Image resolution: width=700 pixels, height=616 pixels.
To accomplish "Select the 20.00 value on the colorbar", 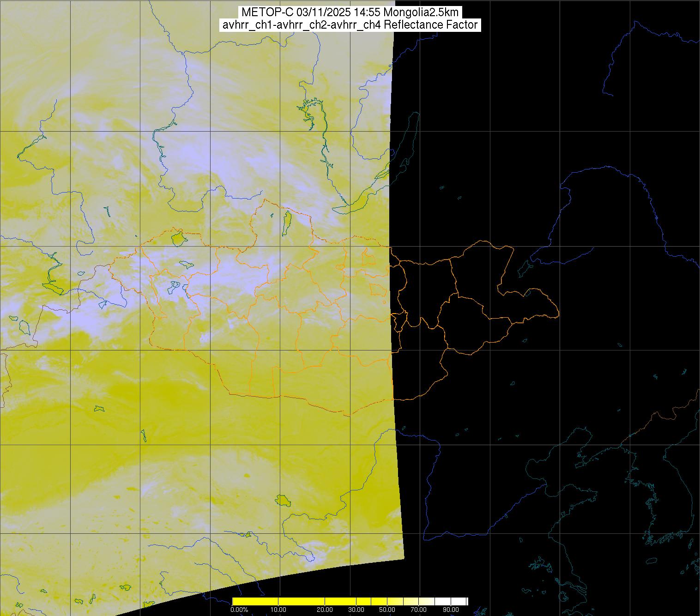I will tap(325, 610).
